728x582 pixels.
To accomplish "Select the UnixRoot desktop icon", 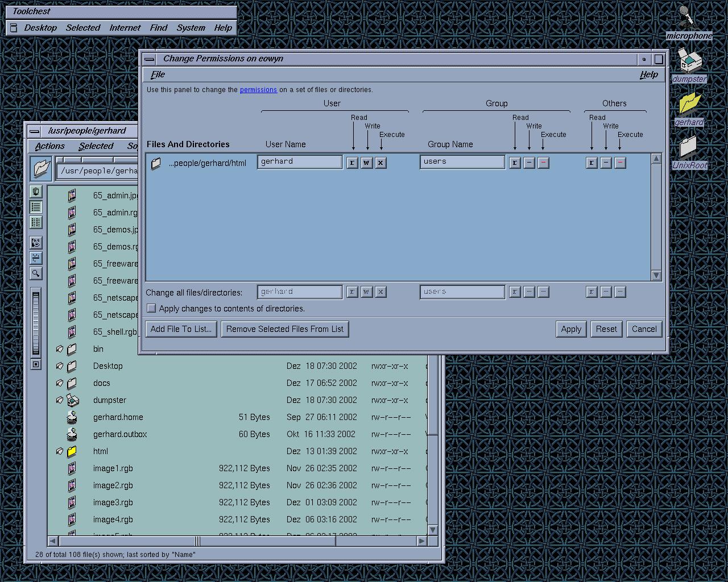I will tap(689, 148).
